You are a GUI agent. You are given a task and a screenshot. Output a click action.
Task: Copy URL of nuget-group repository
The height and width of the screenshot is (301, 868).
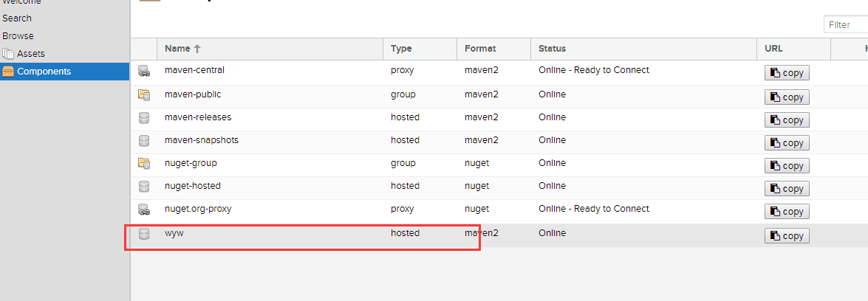787,166
